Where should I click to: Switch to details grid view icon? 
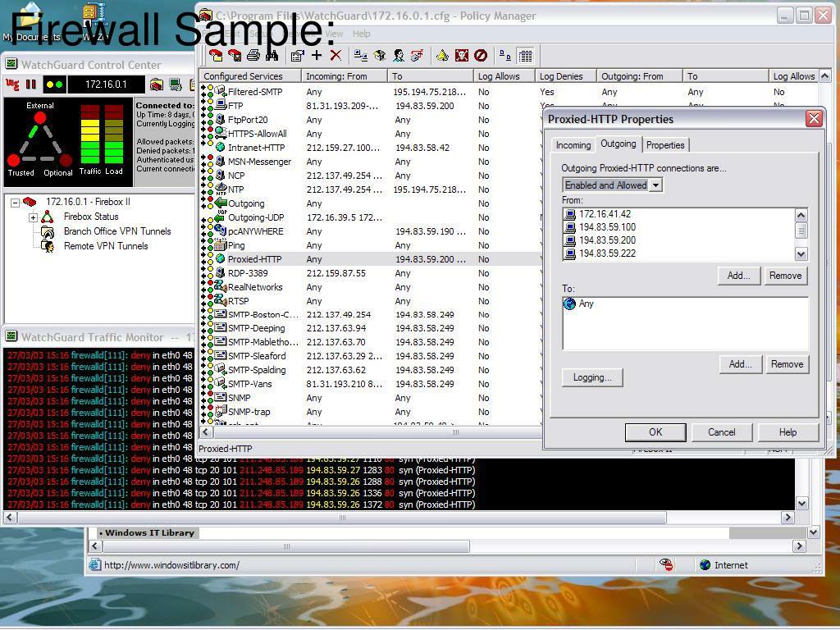pyautogui.click(x=526, y=55)
